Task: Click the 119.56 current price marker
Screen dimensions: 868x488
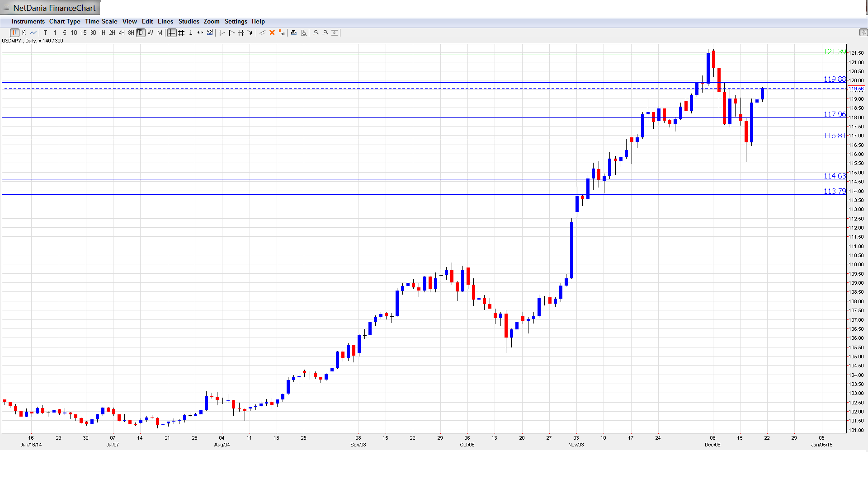Action: [x=856, y=89]
